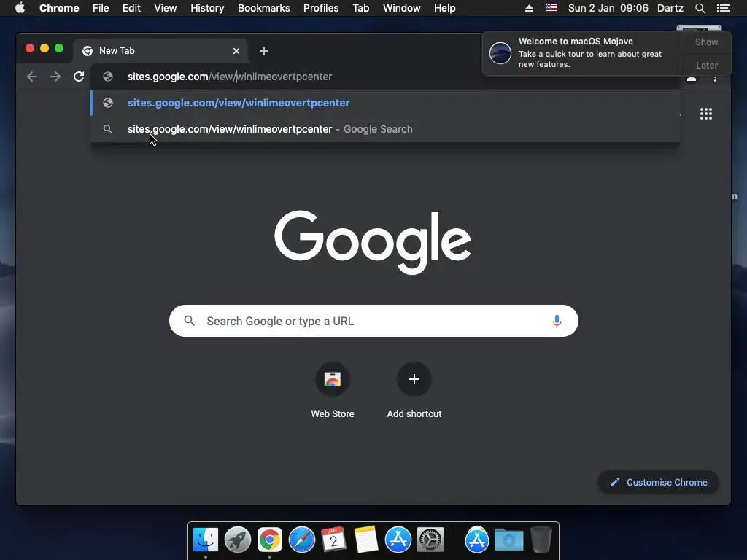Open the Apple menu
Image resolution: width=747 pixels, height=560 pixels.
[x=20, y=8]
